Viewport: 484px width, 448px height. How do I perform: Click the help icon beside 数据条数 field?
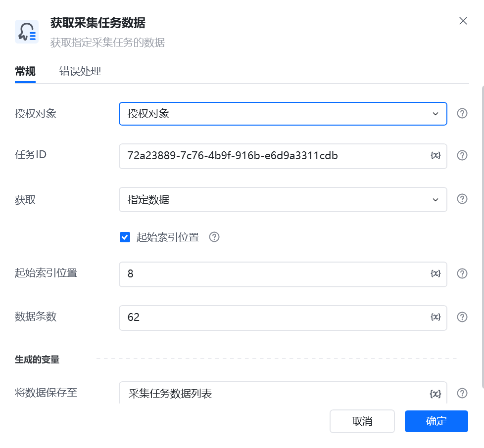click(462, 317)
